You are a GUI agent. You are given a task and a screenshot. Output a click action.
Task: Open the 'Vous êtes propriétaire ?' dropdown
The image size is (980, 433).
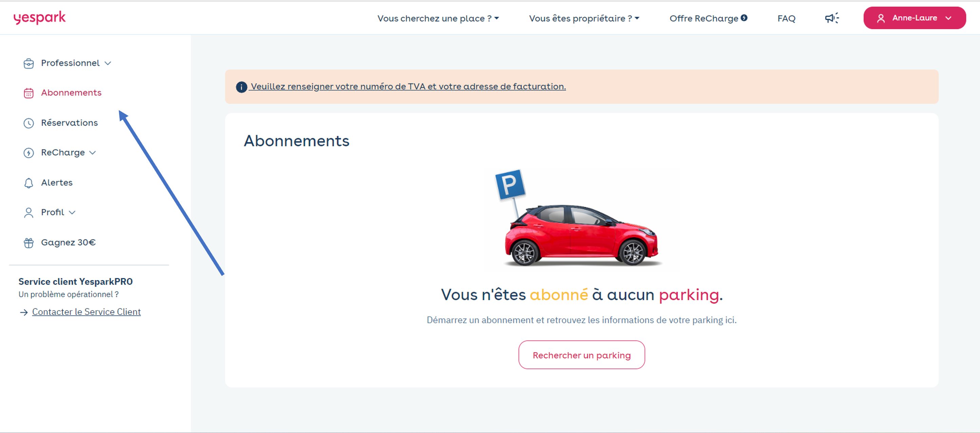click(584, 18)
